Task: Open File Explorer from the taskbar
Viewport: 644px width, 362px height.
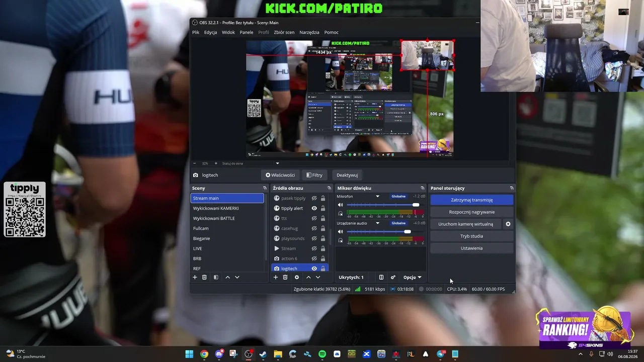Action: [x=278, y=354]
